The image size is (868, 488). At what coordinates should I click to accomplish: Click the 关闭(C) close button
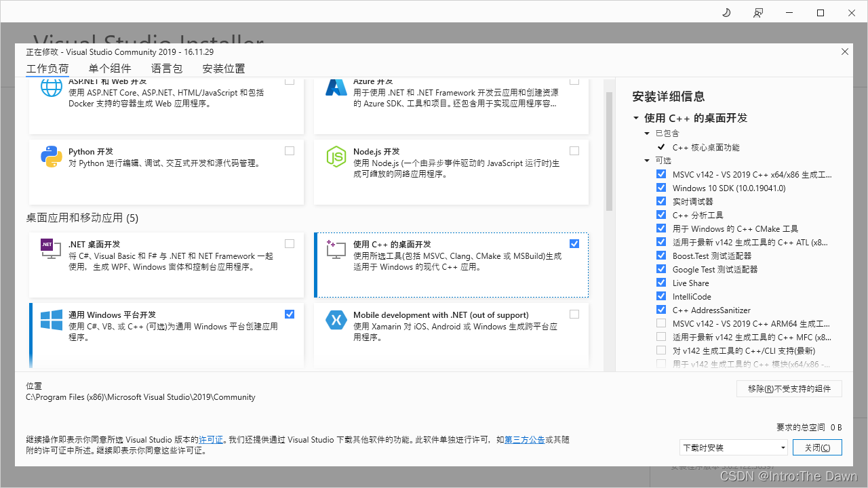[817, 447]
